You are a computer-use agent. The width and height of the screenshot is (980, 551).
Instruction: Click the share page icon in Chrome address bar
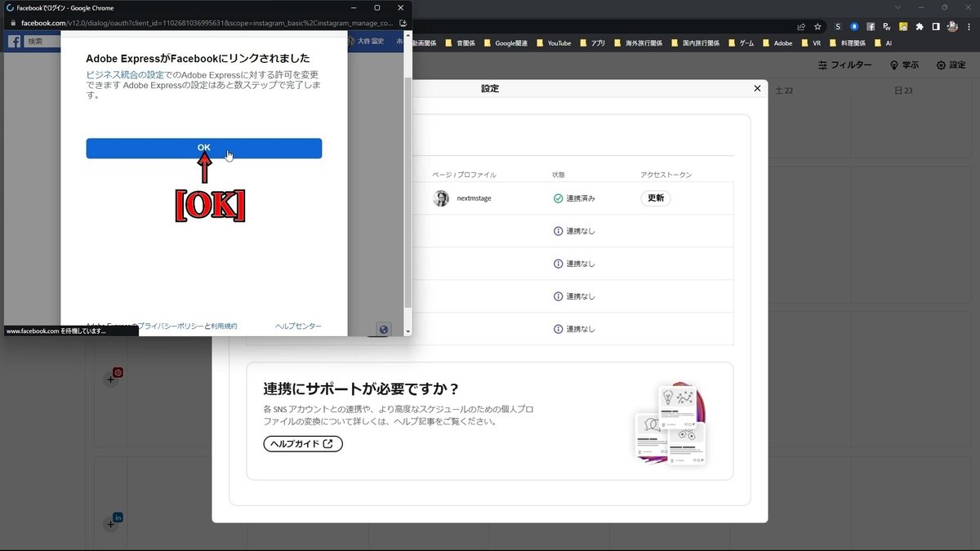(x=801, y=26)
